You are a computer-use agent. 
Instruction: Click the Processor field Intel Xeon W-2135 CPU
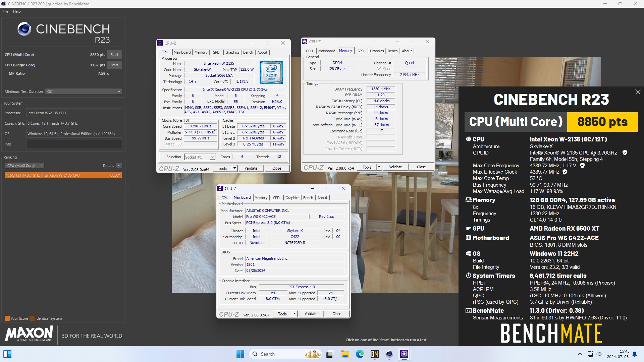click(74, 113)
